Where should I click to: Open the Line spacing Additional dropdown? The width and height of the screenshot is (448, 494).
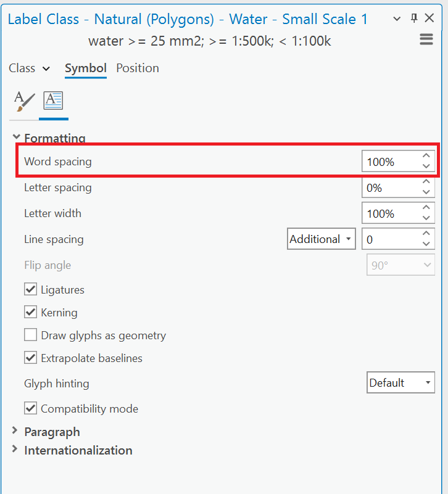[x=321, y=239]
